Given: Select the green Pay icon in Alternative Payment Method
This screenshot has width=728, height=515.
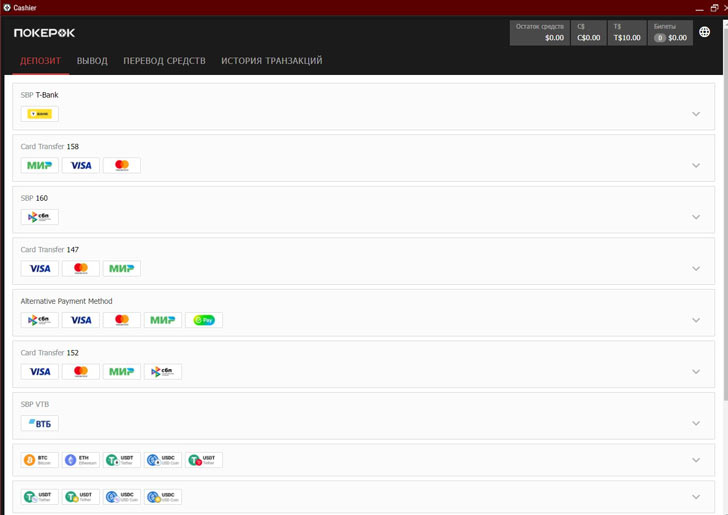Looking at the screenshot, I should (x=204, y=320).
